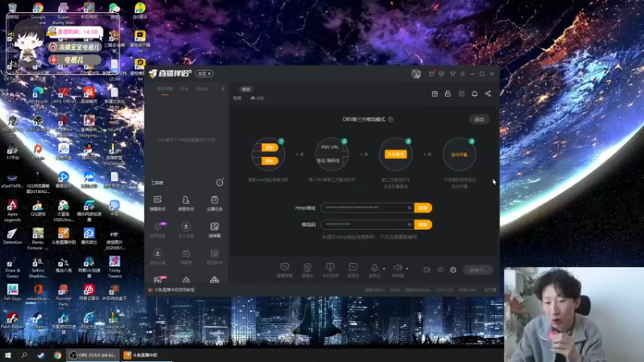644x362 pixels.
Task: Click the Steam icon in the taskbar
Action: 41,355
